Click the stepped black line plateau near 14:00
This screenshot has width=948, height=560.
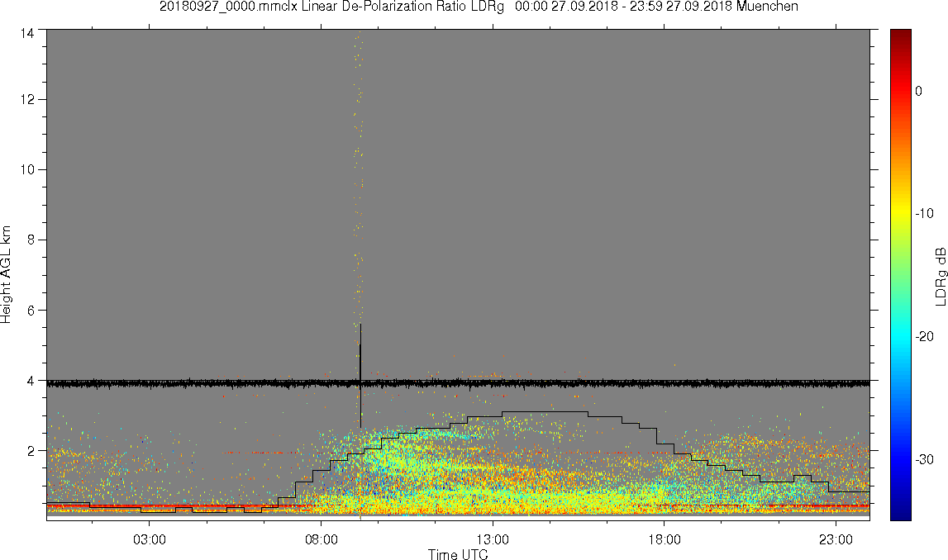tap(545, 412)
